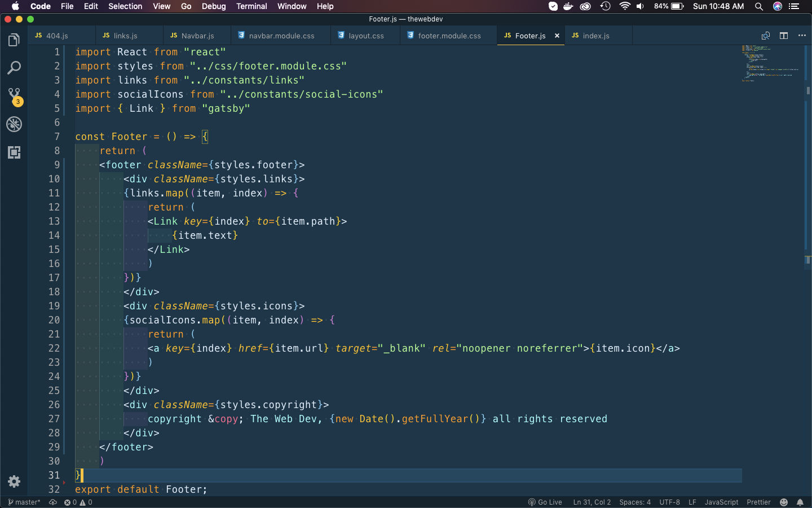Switch to the layout.css tab

tap(365, 36)
